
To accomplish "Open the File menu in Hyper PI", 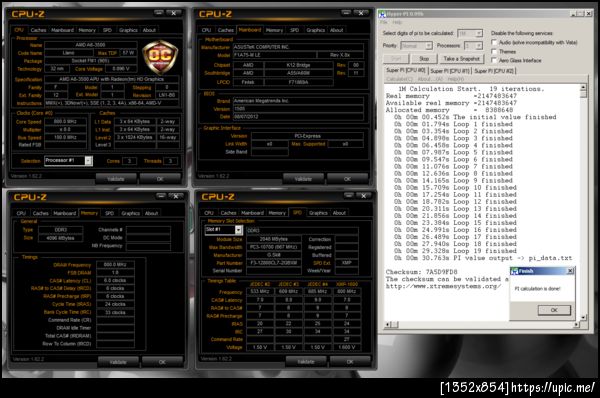I will point(383,23).
